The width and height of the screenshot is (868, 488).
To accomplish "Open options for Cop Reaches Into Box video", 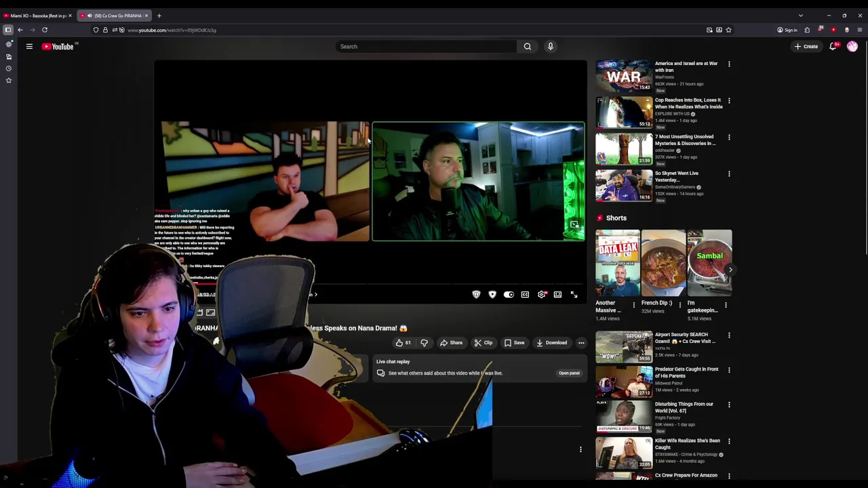I will (x=729, y=101).
